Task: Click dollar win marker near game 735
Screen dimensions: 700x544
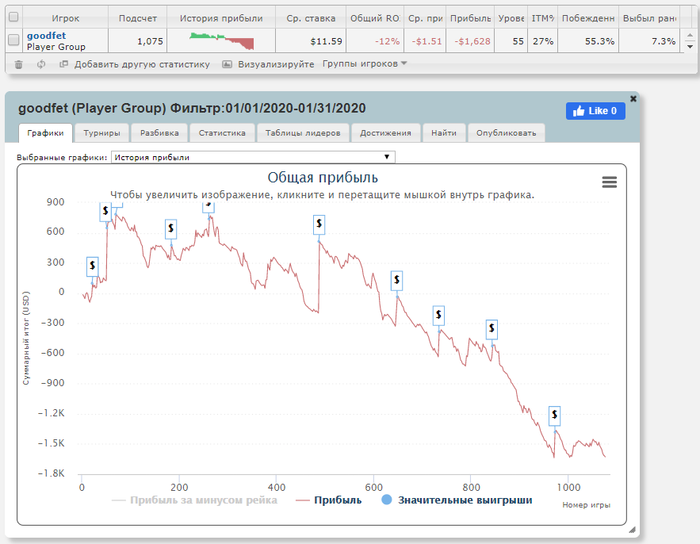Action: pyautogui.click(x=439, y=316)
